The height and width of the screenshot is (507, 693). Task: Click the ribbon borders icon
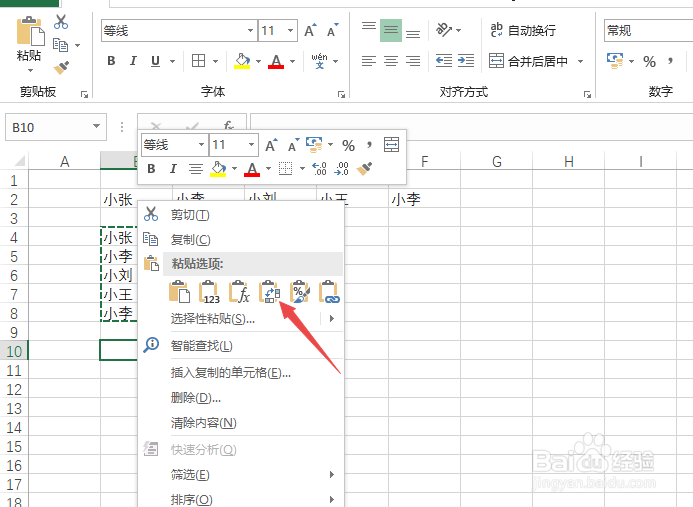(x=198, y=61)
